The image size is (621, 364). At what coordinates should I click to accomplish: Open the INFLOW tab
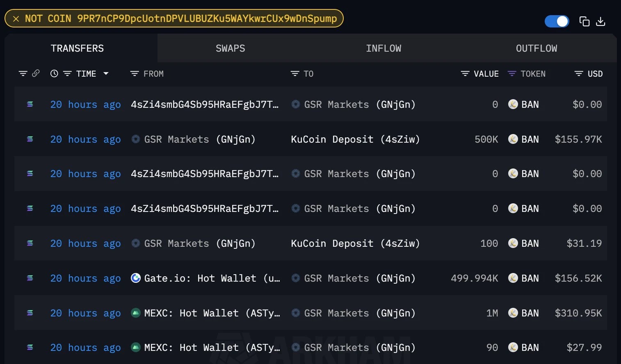point(383,48)
